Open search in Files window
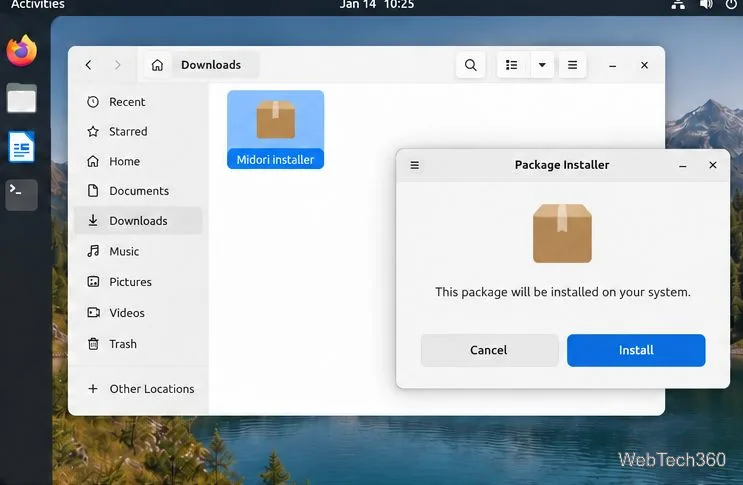 (x=471, y=65)
